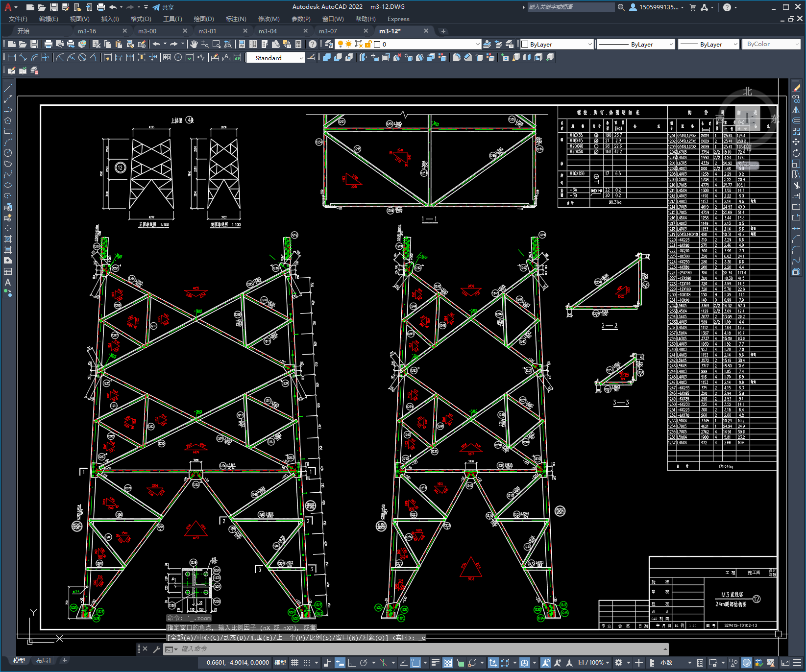806x672 pixels.
Task: Toggle the drawing grid display
Action: pos(294,663)
